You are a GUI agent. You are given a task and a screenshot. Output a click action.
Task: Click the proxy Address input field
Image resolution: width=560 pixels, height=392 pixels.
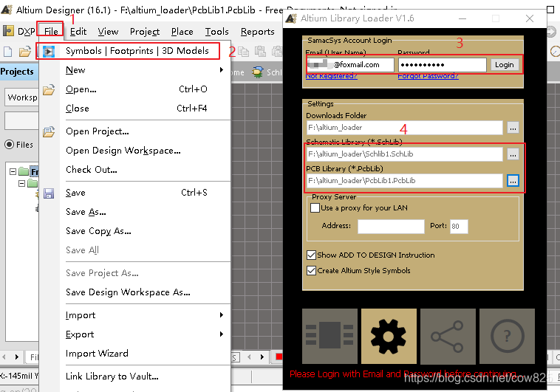point(391,226)
